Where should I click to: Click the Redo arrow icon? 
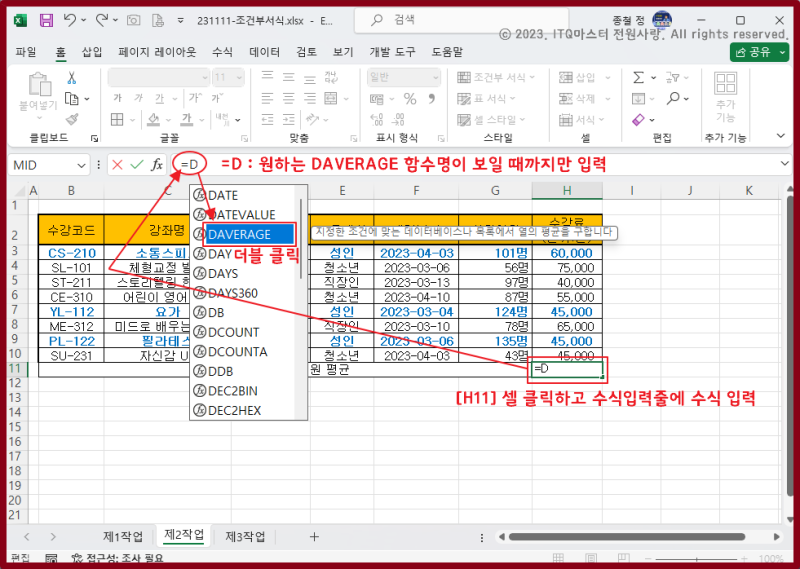102,20
